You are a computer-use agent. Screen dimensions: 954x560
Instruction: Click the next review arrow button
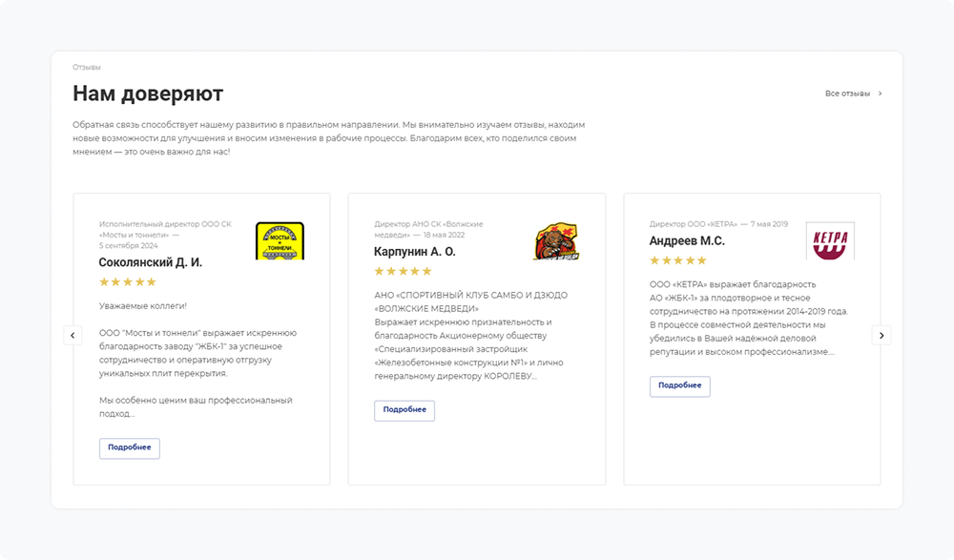point(881,335)
